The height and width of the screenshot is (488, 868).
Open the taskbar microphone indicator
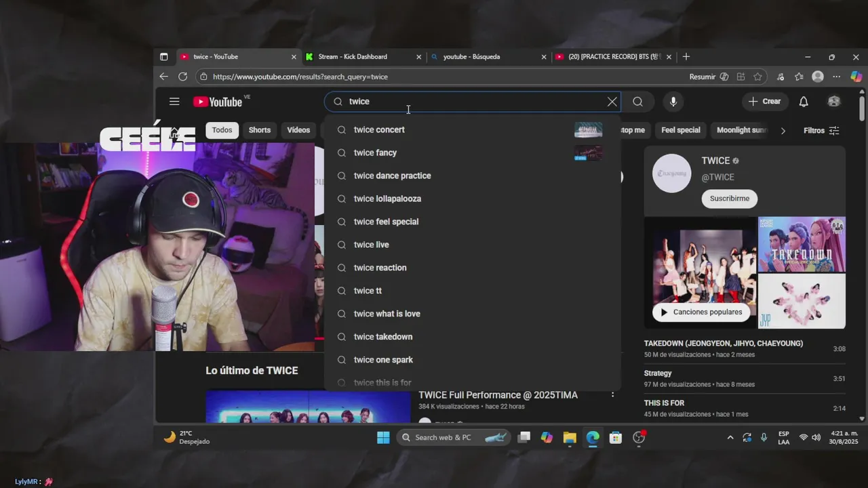[x=764, y=437]
